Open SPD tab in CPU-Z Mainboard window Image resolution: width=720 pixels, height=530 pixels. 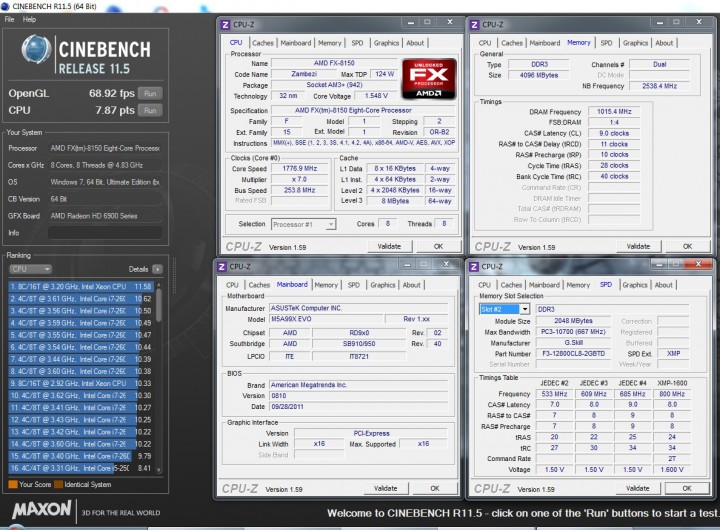pos(354,285)
